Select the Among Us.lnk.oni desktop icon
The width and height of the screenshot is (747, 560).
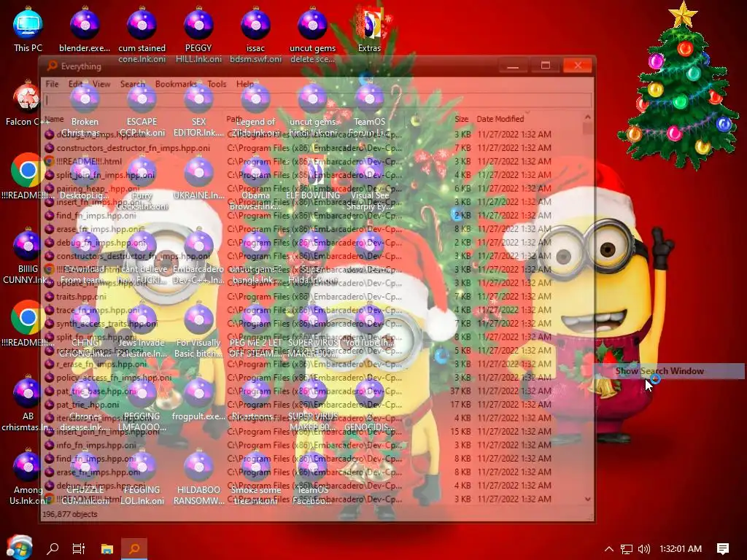coord(28,478)
